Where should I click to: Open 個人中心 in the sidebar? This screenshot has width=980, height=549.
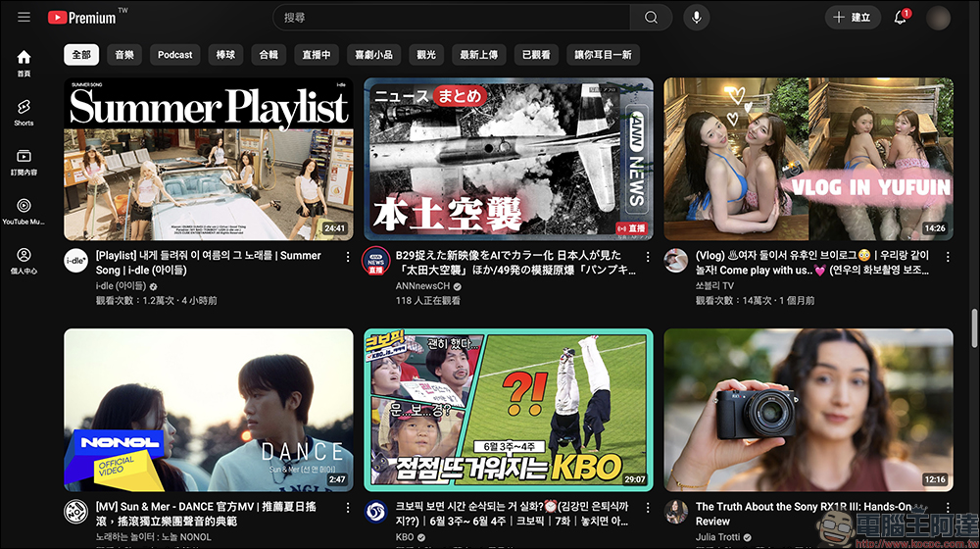coord(24,261)
